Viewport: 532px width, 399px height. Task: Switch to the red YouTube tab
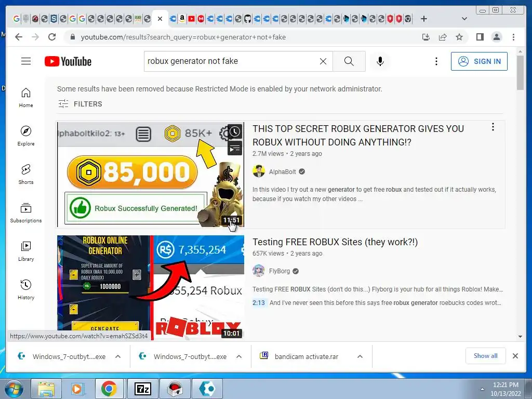pos(191,19)
